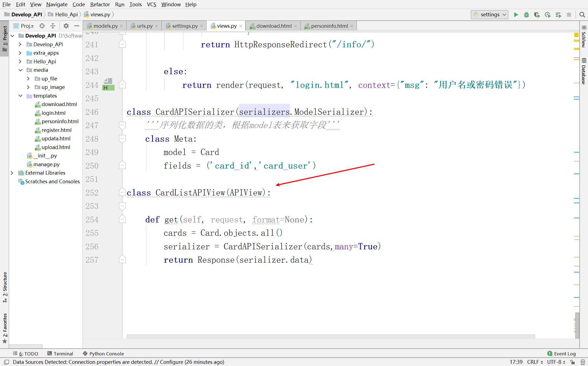Open the SciView side panel

click(584, 36)
